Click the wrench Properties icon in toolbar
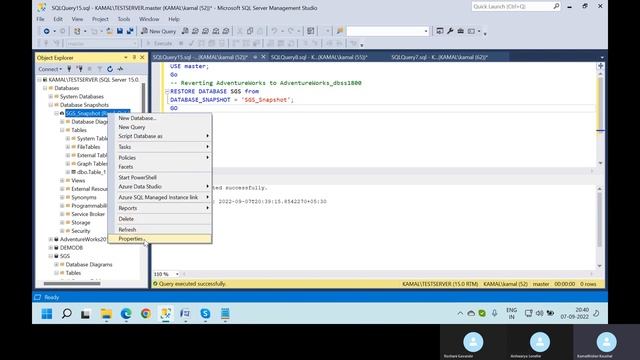Viewport: 640px width, 360px height. [x=450, y=31]
